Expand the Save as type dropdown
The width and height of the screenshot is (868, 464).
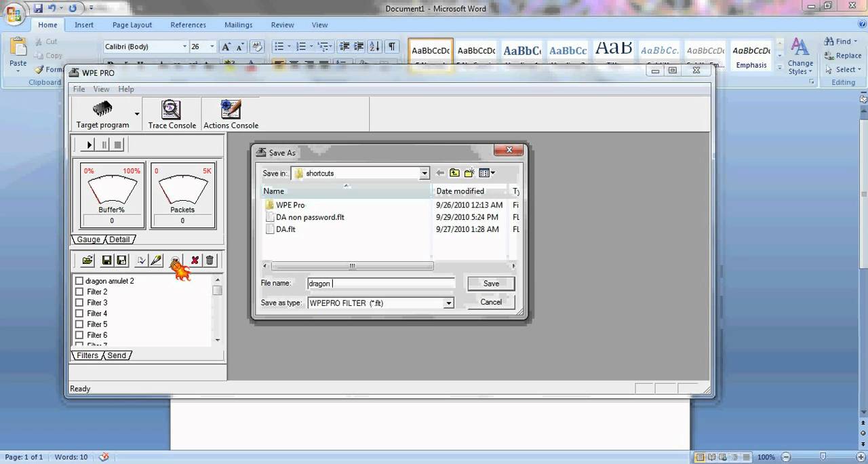448,303
